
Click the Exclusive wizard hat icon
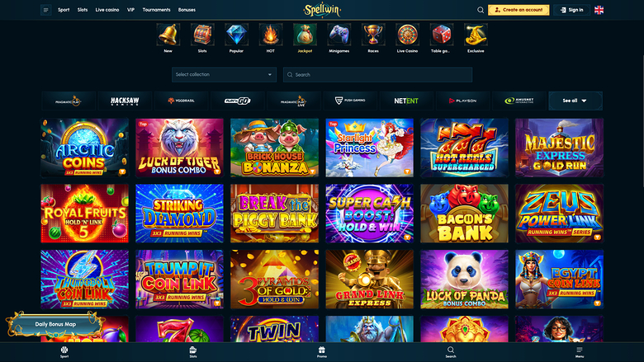coord(476,35)
